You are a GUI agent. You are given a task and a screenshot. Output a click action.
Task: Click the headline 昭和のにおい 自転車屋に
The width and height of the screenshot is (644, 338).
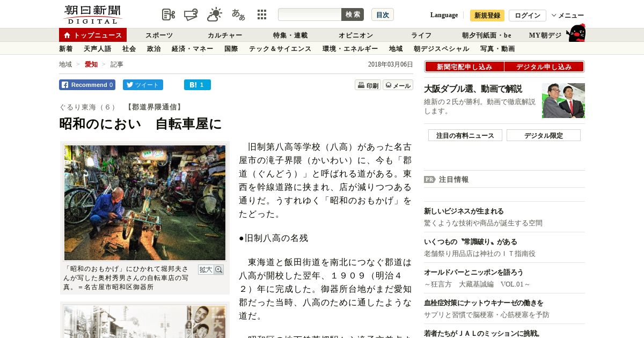point(140,124)
